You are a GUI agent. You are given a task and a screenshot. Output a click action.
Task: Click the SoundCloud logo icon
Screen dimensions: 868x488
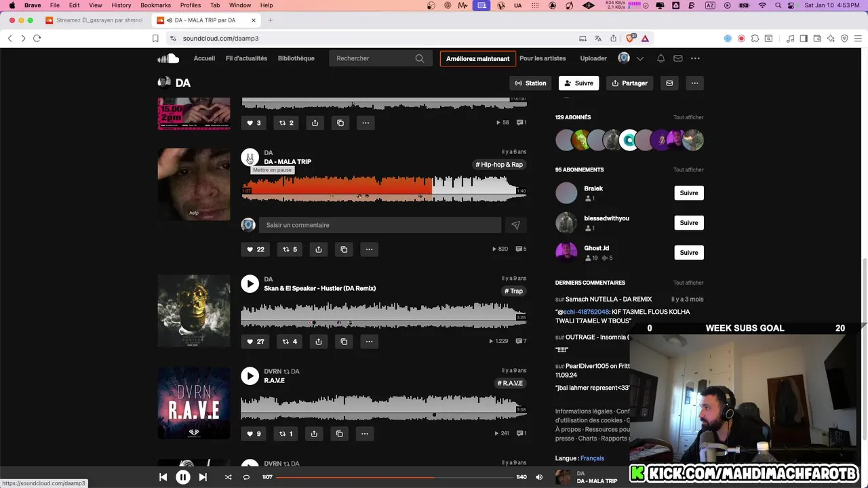168,58
